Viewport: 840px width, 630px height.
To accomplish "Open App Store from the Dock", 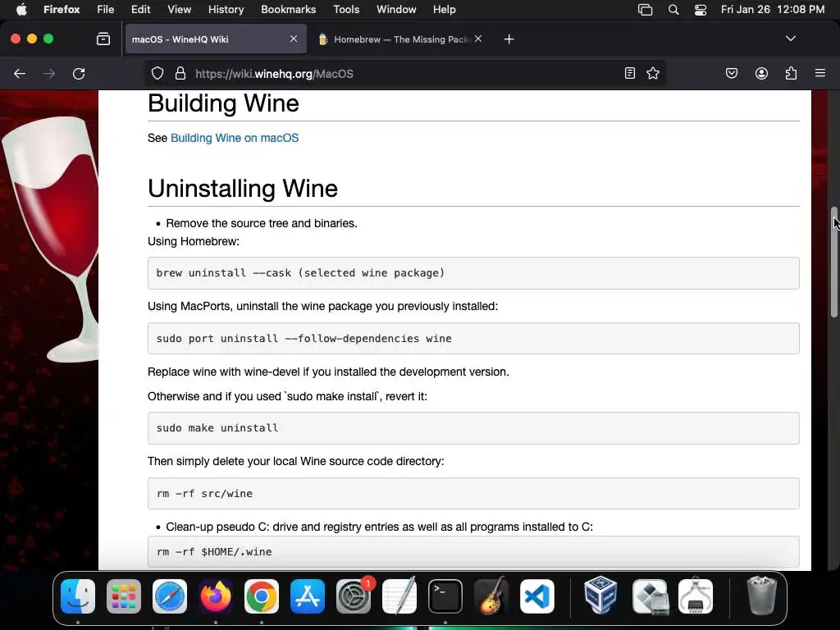I will (x=308, y=596).
